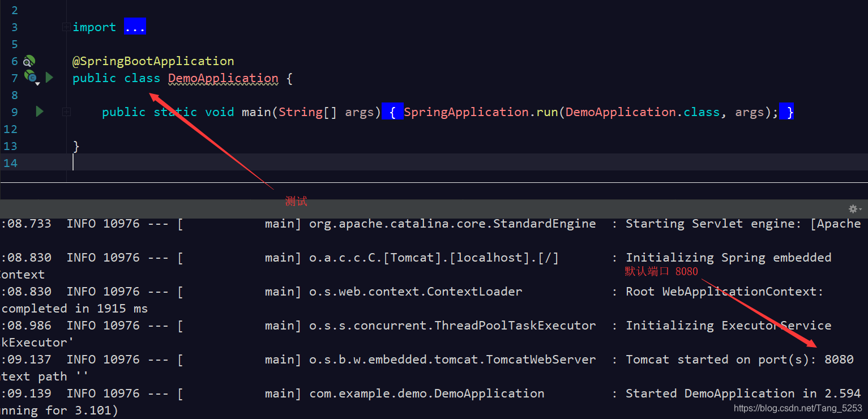Click the 'Started DemoApplication in 2.594' log message

(x=743, y=394)
